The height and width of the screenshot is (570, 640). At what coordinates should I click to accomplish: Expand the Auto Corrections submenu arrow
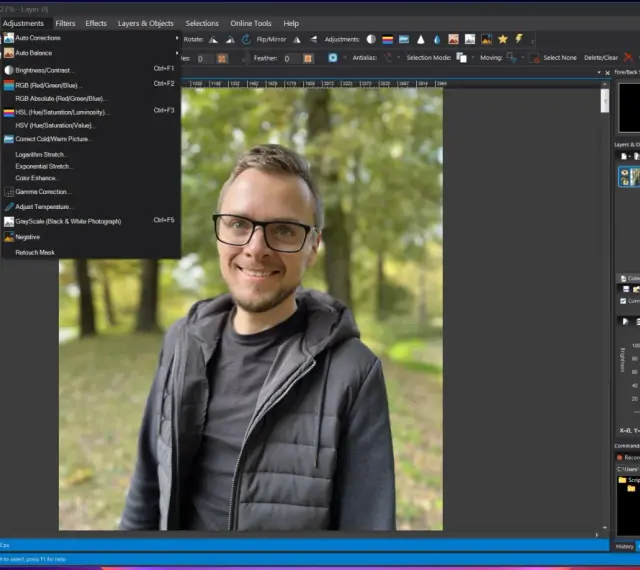pos(177,38)
